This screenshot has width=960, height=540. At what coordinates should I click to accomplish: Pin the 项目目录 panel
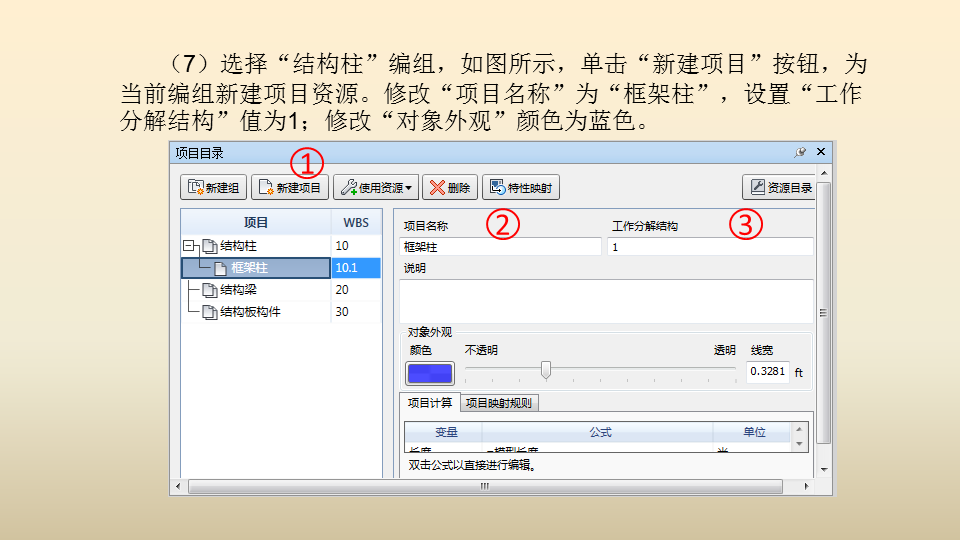point(800,152)
